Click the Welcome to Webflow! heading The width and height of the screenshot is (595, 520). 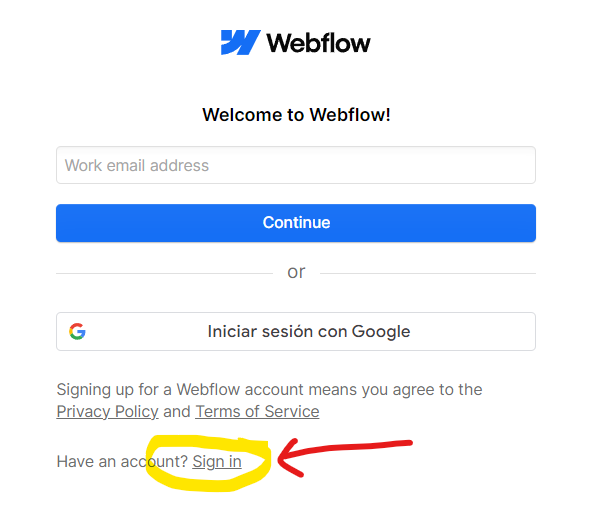(296, 115)
